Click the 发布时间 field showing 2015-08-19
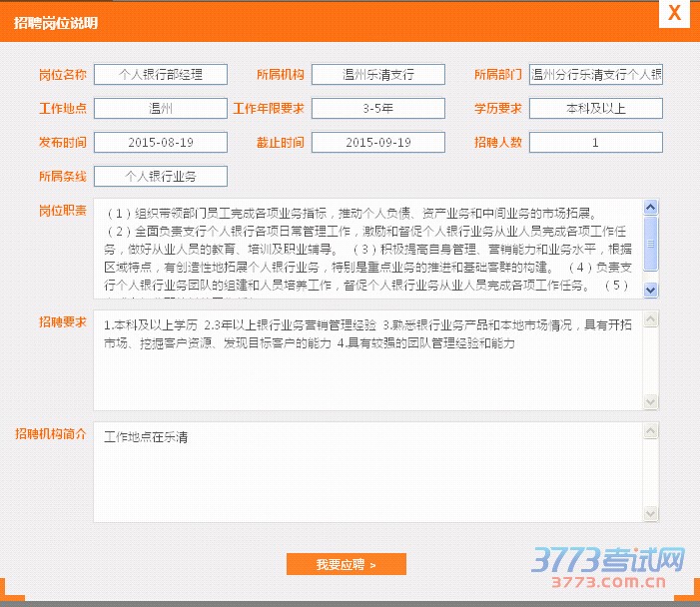The height and width of the screenshot is (607, 700). (161, 143)
